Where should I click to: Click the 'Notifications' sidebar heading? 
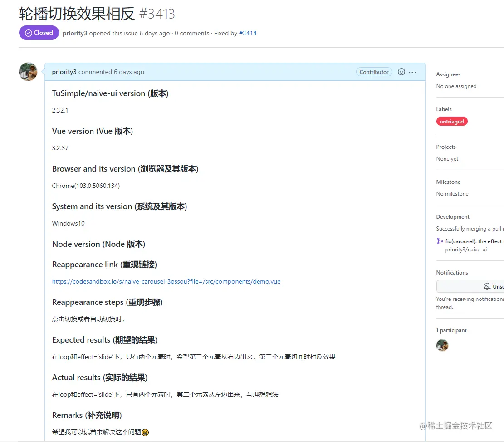click(x=452, y=273)
